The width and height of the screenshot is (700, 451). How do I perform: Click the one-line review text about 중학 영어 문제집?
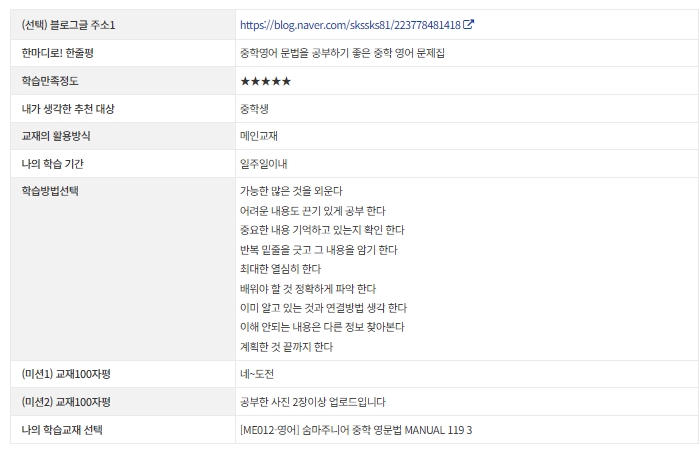[342, 52]
